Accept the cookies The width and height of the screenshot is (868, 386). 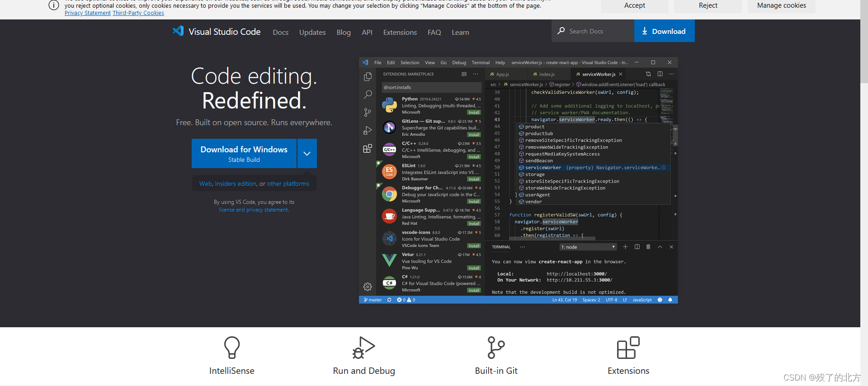[x=634, y=5]
